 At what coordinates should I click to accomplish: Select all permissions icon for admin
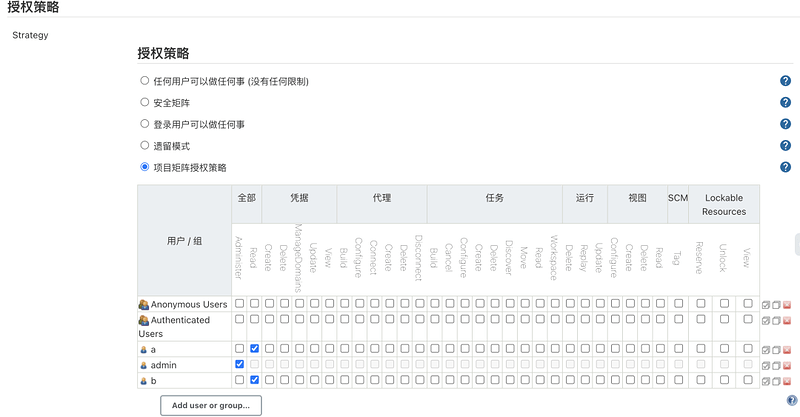766,365
